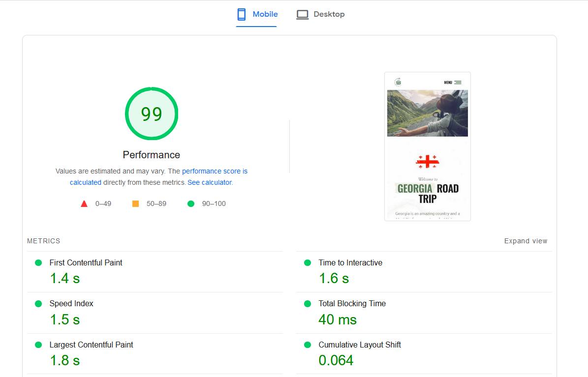Toggle the green status dot beside Time to Interactive

[x=308, y=262]
